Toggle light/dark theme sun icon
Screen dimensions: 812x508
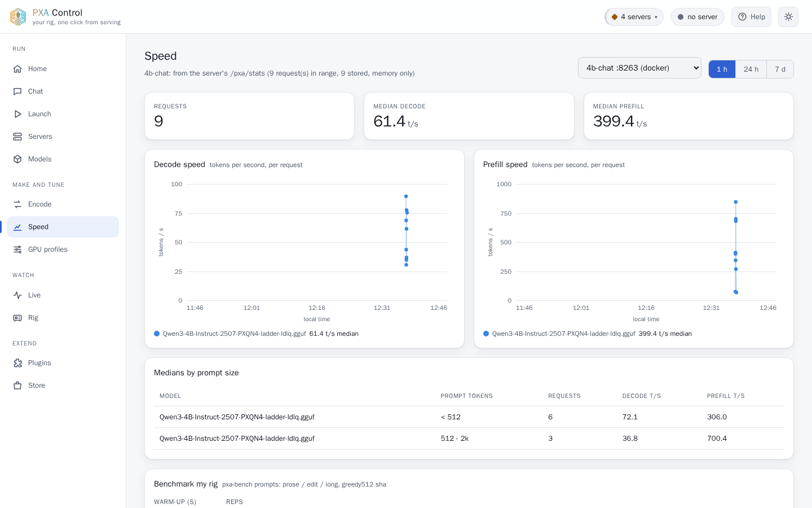point(788,17)
